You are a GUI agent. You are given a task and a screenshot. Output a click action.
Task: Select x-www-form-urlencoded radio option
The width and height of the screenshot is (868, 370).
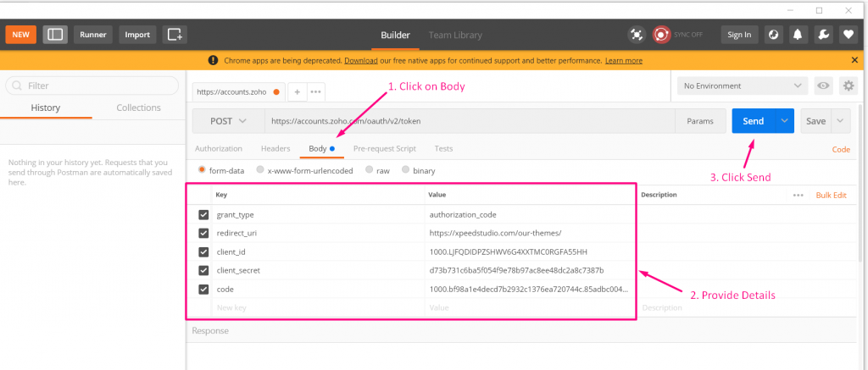click(x=260, y=170)
